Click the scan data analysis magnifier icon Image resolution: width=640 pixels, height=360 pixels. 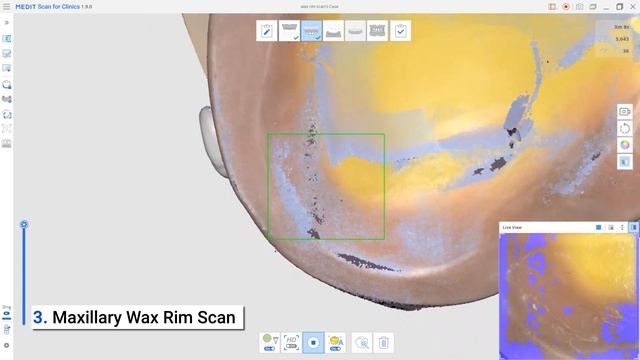[x=362, y=342]
